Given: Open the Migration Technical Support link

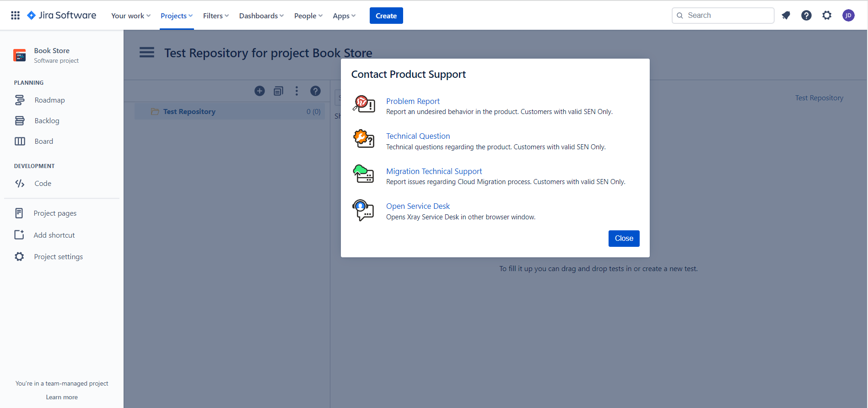Looking at the screenshot, I should [434, 171].
